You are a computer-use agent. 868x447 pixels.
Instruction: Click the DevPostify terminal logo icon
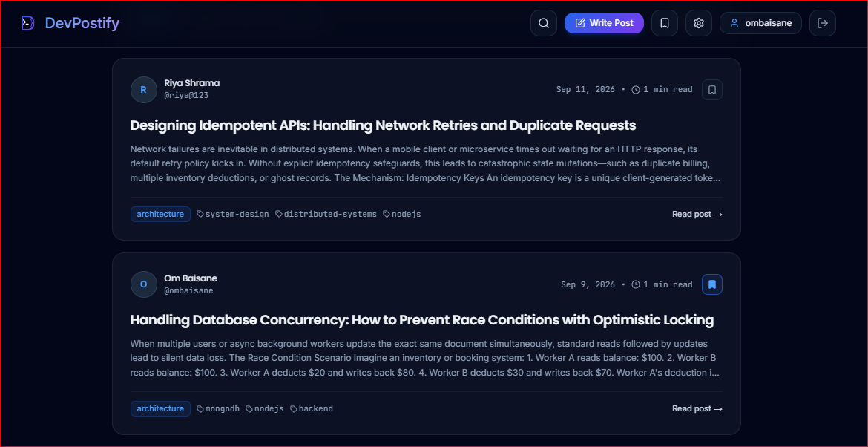coord(27,23)
